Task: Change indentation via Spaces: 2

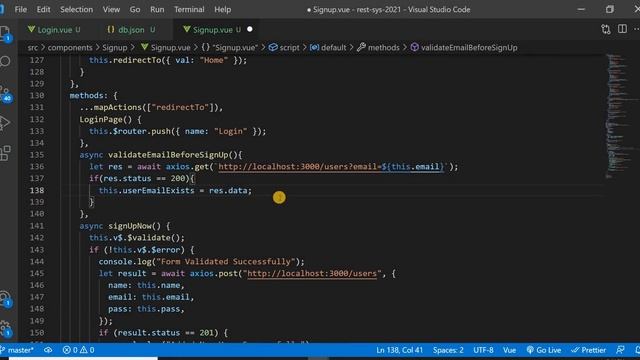Action: click(448, 350)
